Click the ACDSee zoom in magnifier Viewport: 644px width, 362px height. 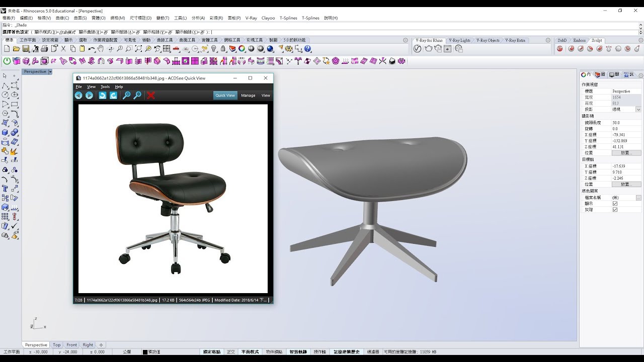127,95
